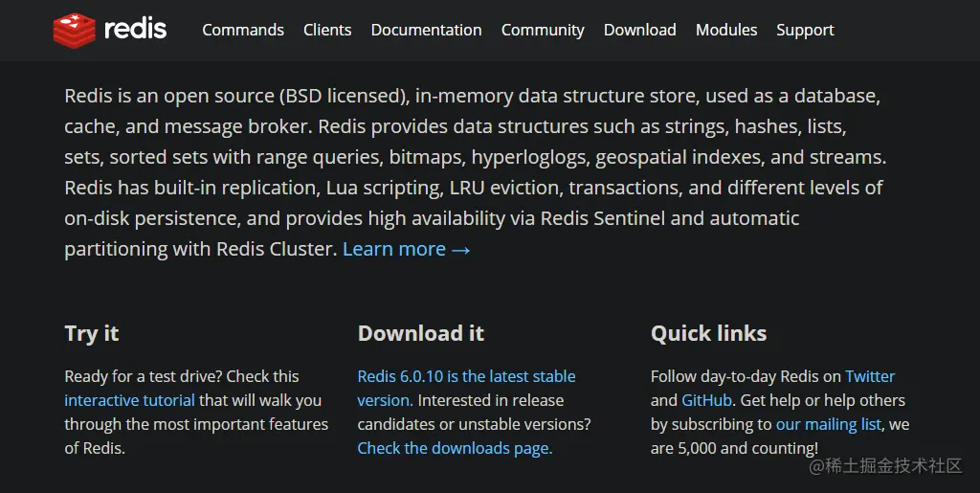Select Community in the top navigation

click(543, 30)
